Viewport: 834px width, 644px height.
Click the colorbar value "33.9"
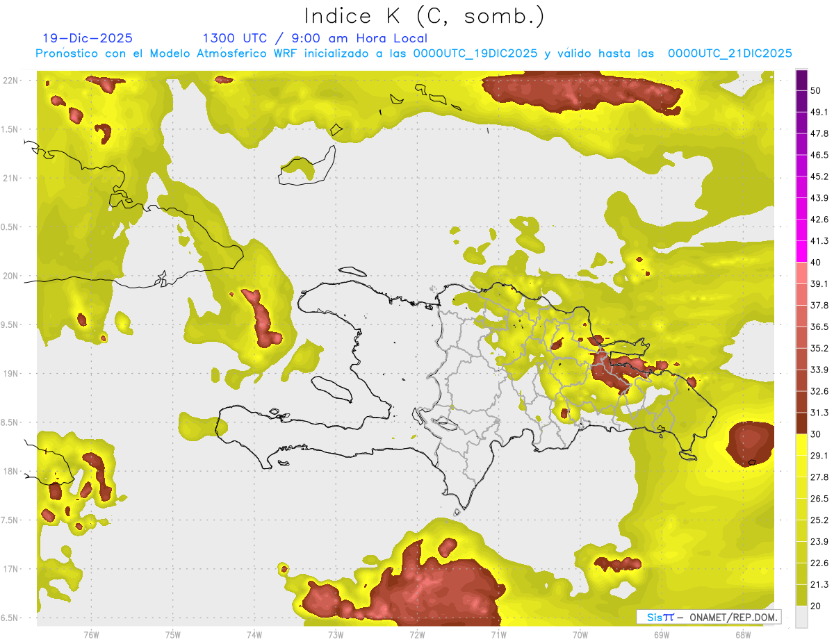pos(819,370)
